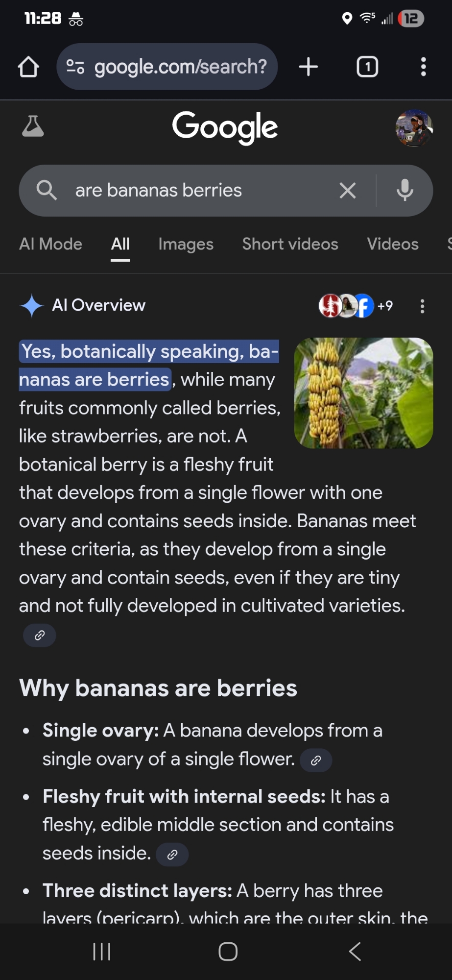Open source link for Single ovary point

click(316, 760)
